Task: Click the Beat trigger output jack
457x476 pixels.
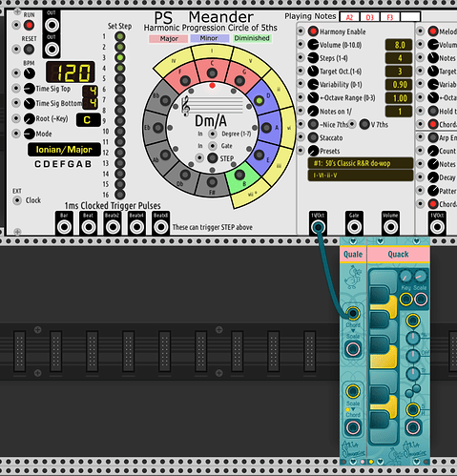Action: pos(89,227)
